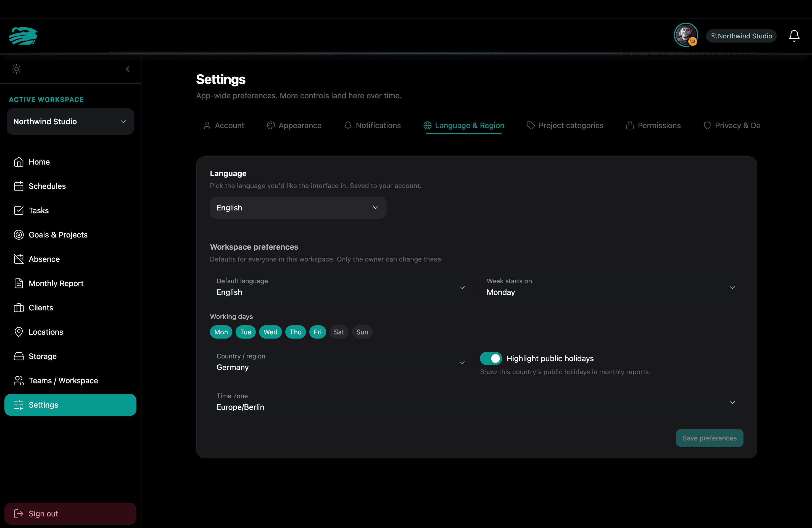The width and height of the screenshot is (812, 528).
Task: Open notifications bell in header
Action: [794, 36]
